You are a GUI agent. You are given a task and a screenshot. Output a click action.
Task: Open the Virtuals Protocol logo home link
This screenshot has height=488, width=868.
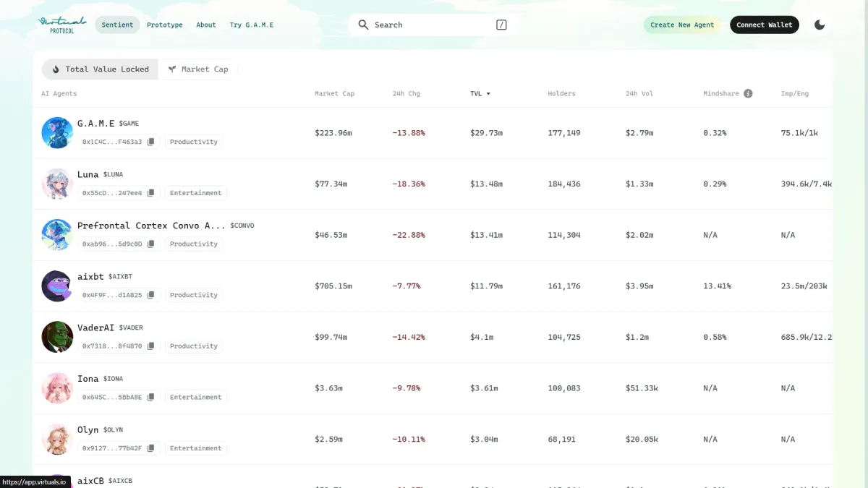pyautogui.click(x=62, y=25)
